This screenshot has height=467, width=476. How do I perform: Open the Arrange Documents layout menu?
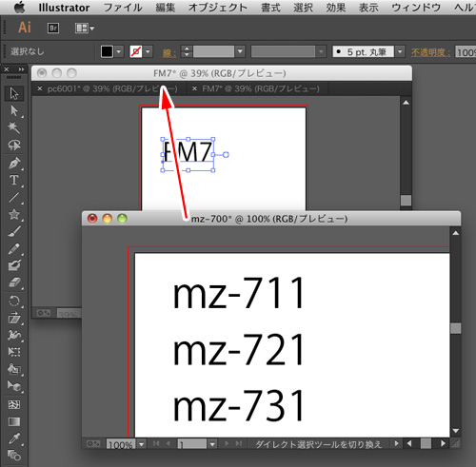85,29
